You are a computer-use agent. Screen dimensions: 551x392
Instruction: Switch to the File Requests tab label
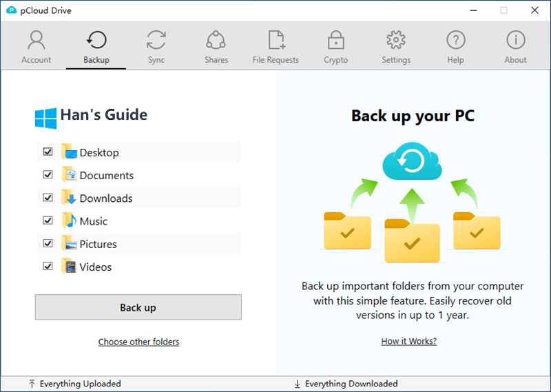click(x=275, y=60)
